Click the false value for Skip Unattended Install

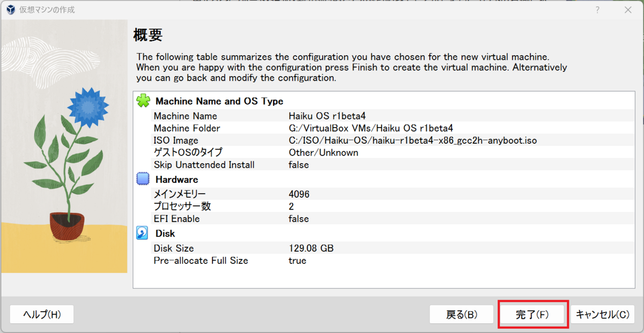[x=299, y=165]
